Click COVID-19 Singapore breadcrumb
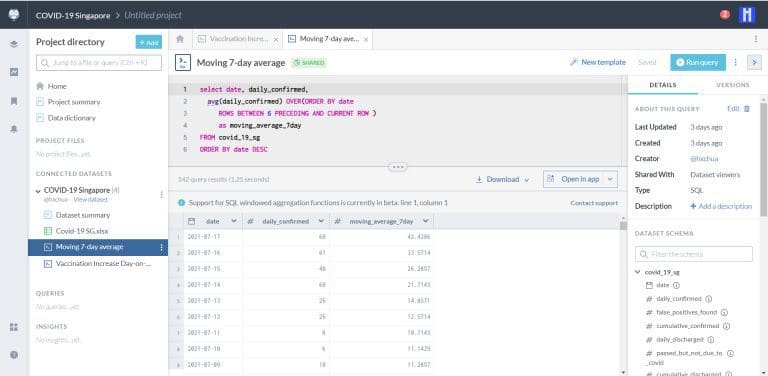768x376 pixels. click(73, 15)
